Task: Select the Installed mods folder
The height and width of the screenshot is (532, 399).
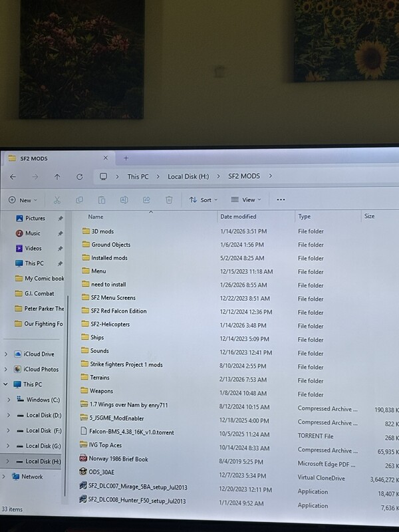Action: point(104,258)
